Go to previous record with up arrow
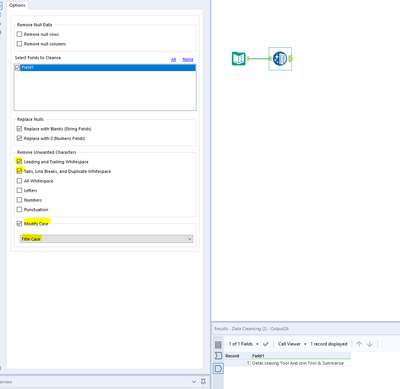400x389 pixels. click(359, 344)
